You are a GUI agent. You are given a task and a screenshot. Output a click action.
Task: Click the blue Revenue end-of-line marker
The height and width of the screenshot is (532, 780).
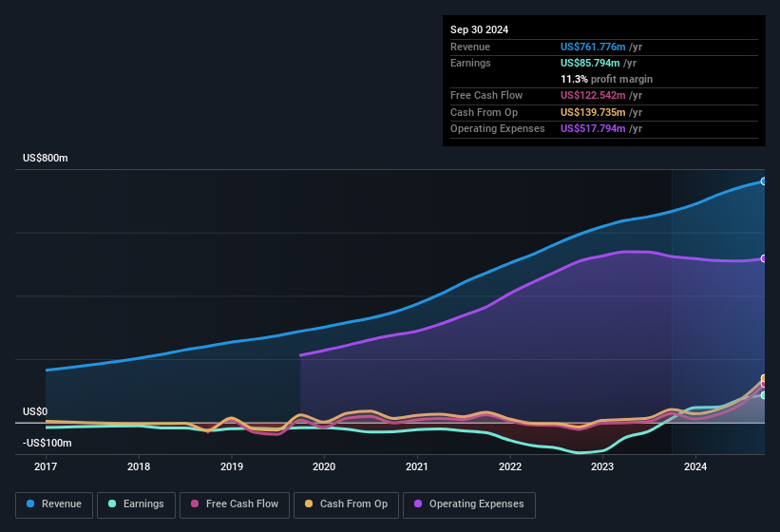(x=763, y=181)
